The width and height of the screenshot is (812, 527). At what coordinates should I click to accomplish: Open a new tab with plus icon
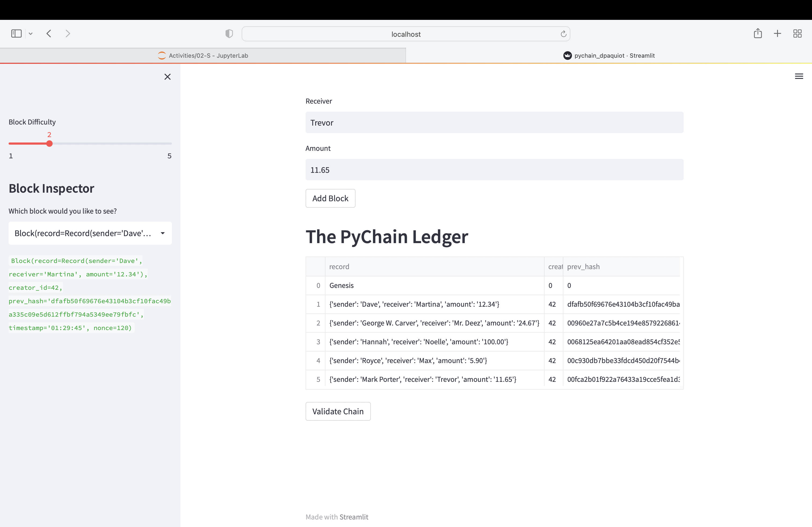(778, 33)
